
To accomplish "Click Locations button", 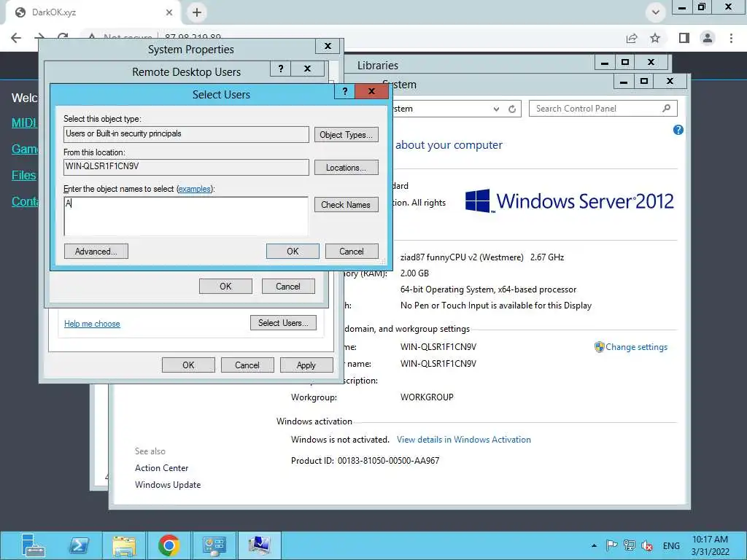I will point(347,168).
